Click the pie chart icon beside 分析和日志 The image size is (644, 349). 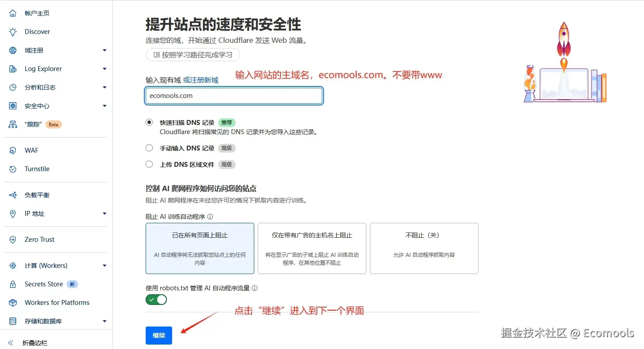point(13,87)
